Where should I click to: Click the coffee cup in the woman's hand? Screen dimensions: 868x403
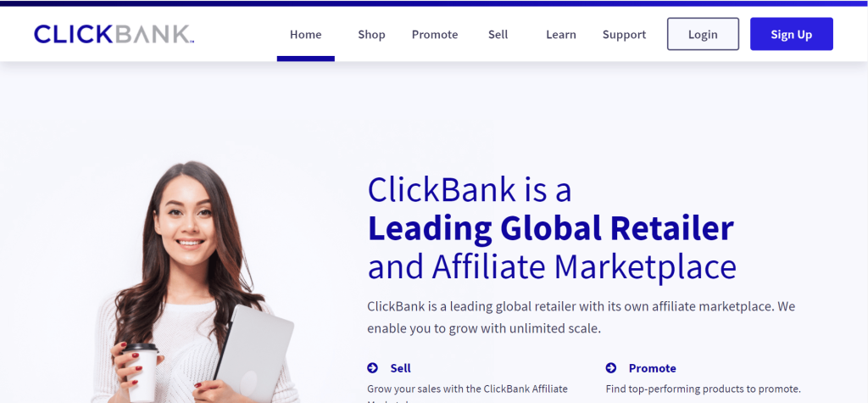(x=141, y=372)
